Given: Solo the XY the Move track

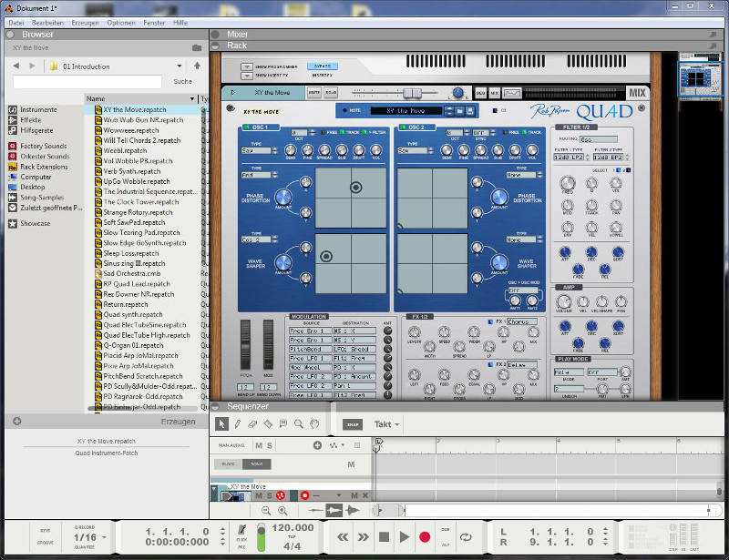Looking at the screenshot, I should (269, 496).
